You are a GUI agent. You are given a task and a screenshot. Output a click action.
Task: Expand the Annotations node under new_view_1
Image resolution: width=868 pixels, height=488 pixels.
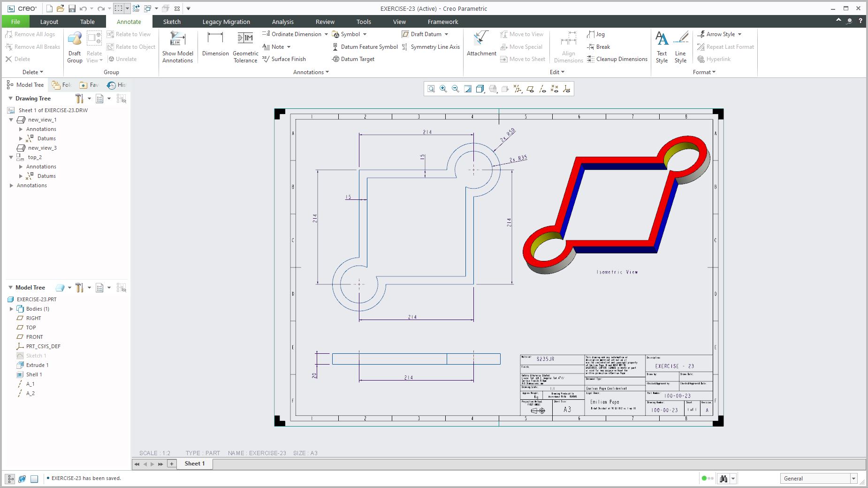(21, 129)
